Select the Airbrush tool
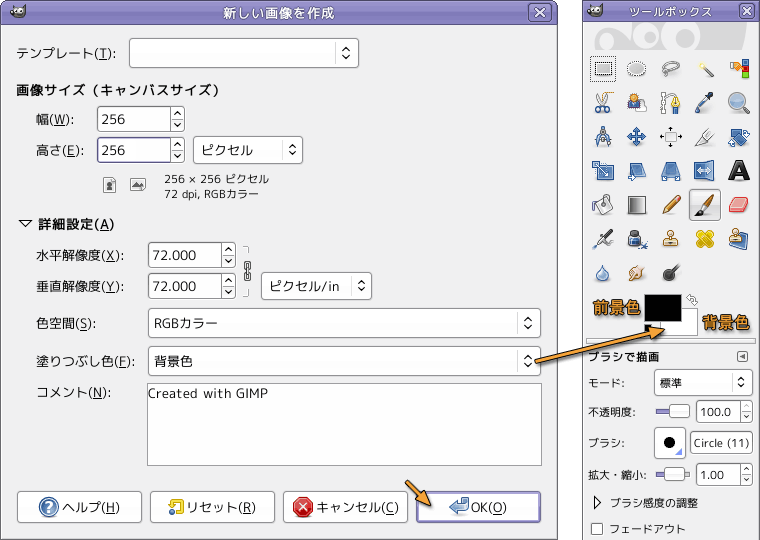 point(603,239)
